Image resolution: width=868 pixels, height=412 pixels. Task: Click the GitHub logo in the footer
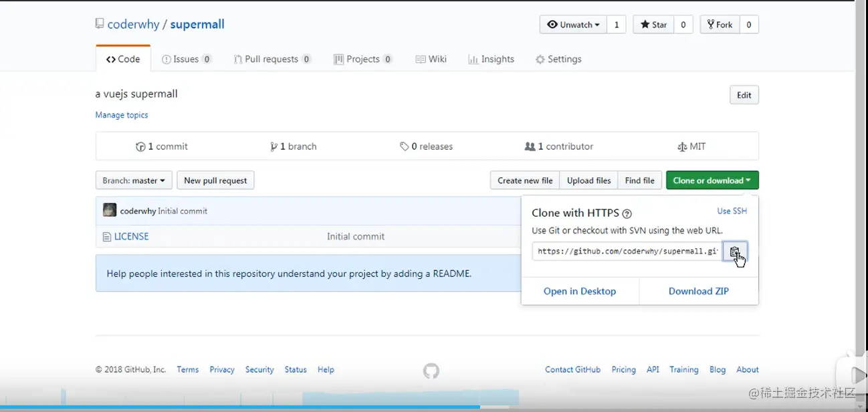[431, 371]
